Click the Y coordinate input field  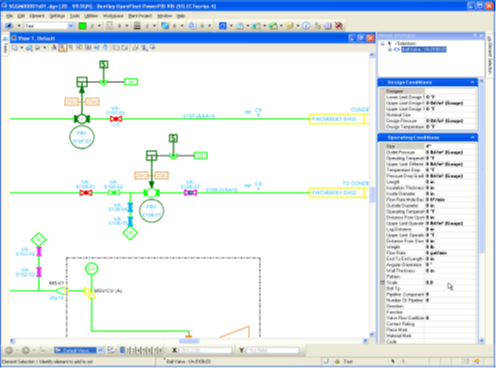click(x=273, y=350)
